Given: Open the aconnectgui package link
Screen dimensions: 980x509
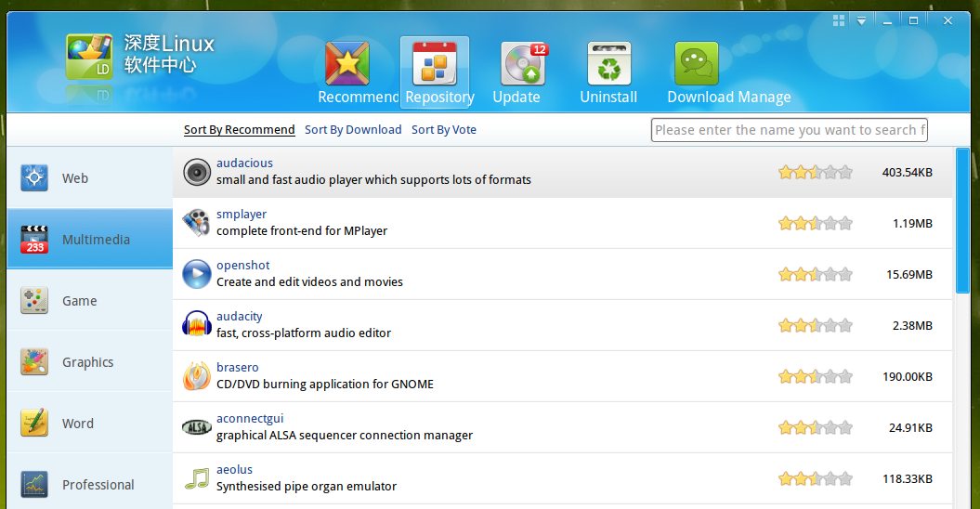Looking at the screenshot, I should [x=250, y=418].
